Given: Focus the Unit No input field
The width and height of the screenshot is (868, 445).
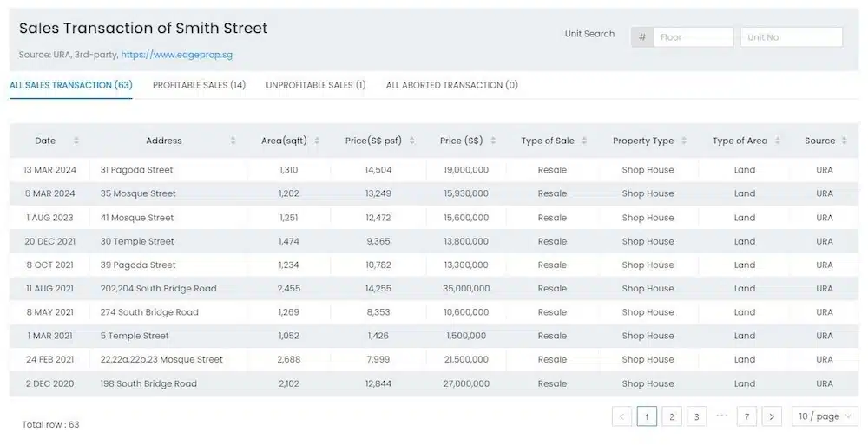Looking at the screenshot, I should 792,37.
